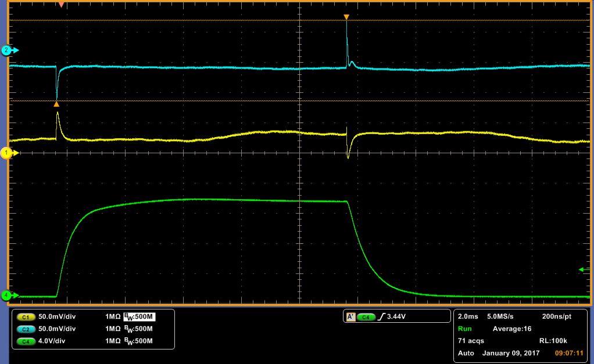
Task: Click the 1MΩ termination value for C1
Action: pos(113,317)
